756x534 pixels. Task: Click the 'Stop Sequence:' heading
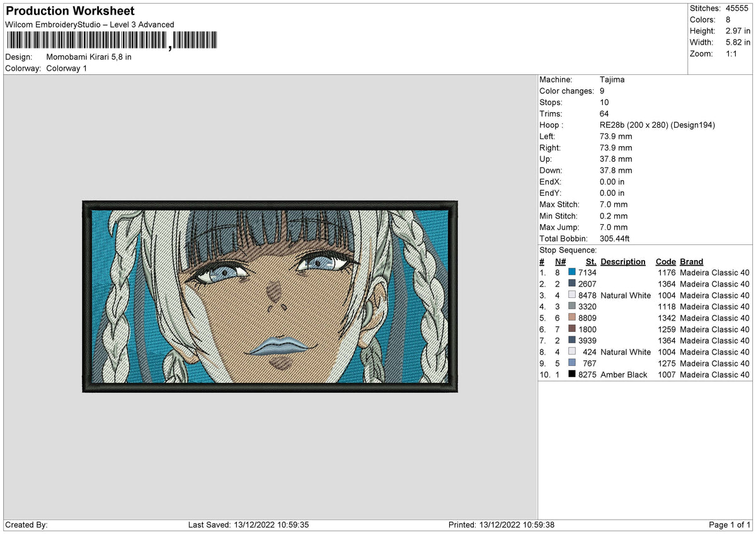coord(568,250)
